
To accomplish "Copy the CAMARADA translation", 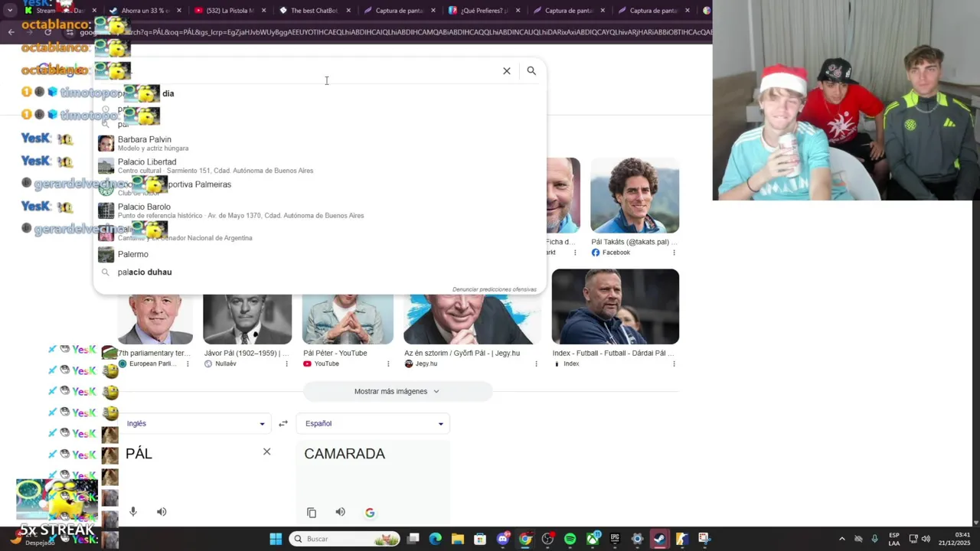I will coord(312,513).
